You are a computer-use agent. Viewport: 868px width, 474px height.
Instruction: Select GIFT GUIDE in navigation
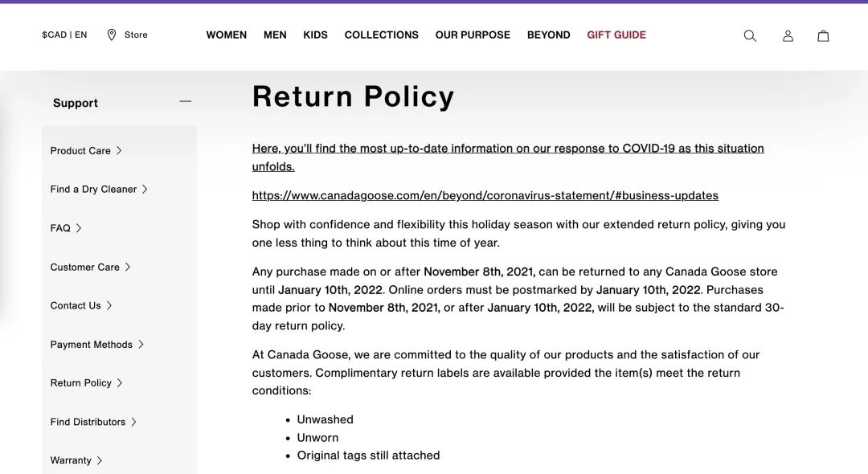pos(616,35)
